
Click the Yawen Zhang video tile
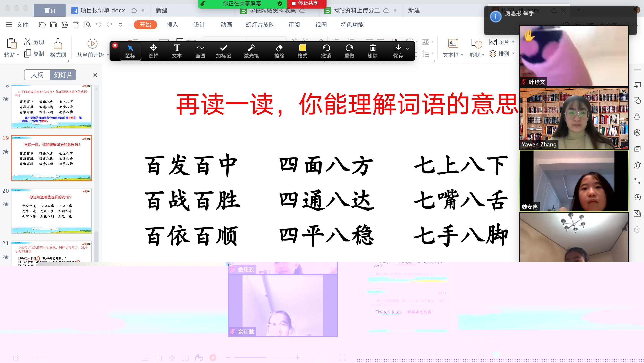tap(574, 118)
